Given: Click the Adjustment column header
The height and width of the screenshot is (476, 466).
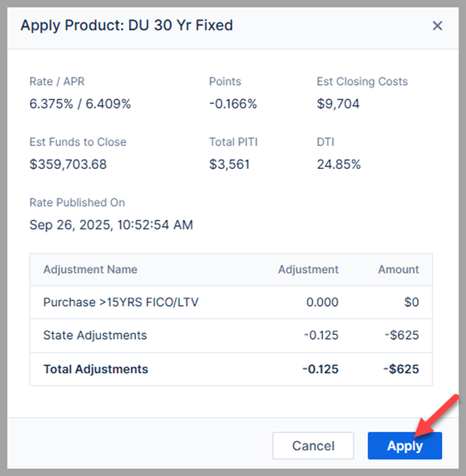Looking at the screenshot, I should pyautogui.click(x=308, y=269).
